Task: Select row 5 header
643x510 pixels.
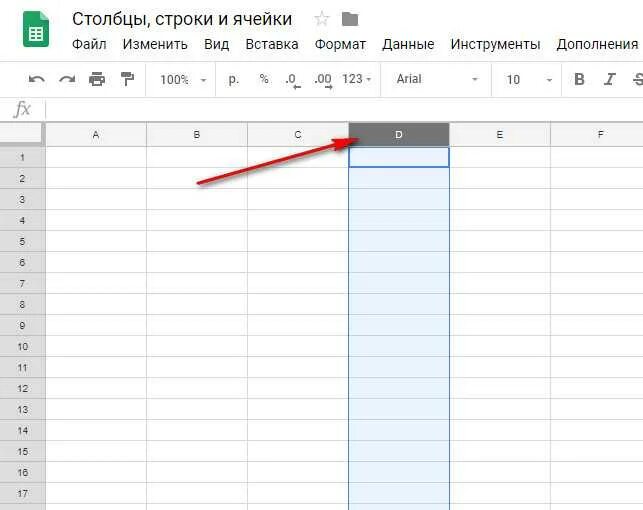Action: pyautogui.click(x=23, y=241)
